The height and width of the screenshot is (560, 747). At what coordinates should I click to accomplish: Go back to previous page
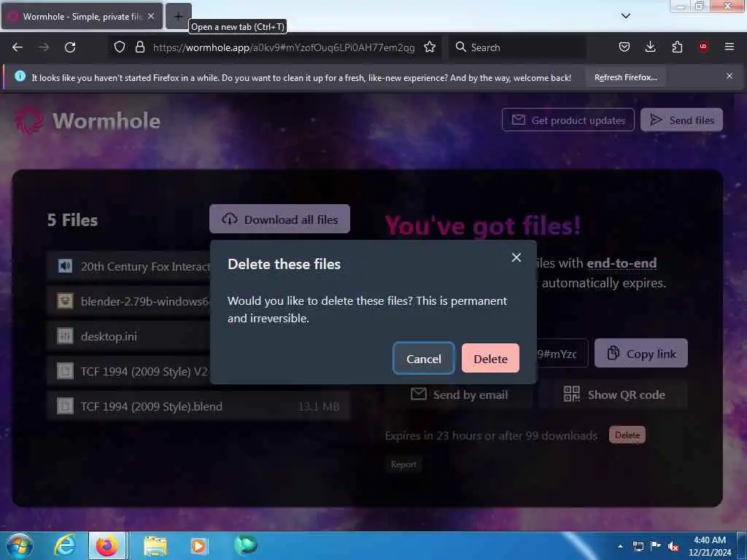click(18, 47)
